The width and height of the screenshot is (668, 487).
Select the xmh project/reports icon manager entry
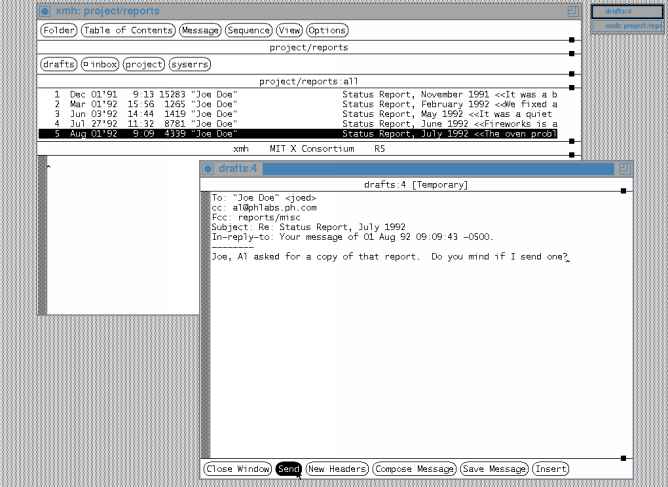[626, 26]
